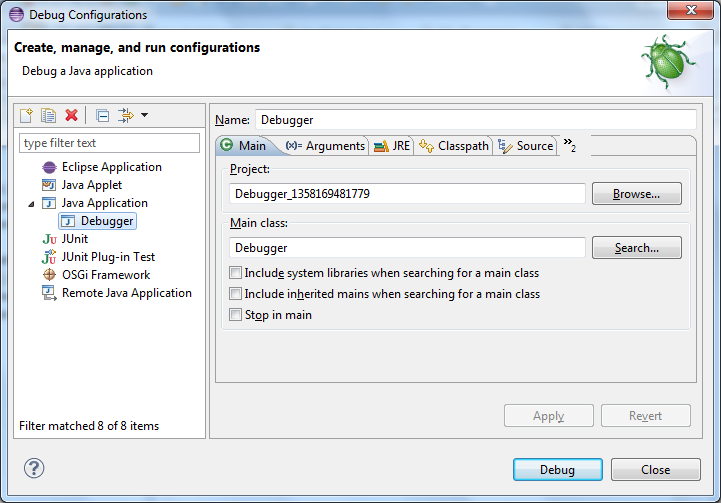Click the Main class text field
This screenshot has height=503, width=721.
click(407, 248)
